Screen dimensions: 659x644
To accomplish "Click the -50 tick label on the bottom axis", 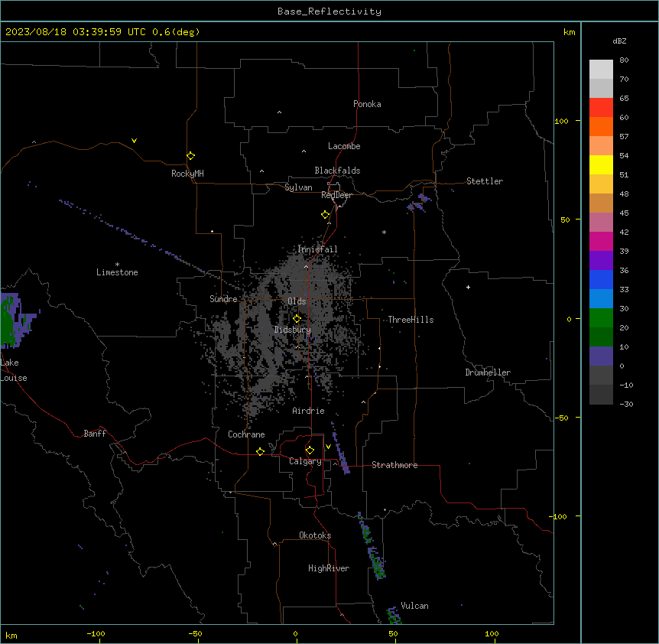I will tap(195, 633).
